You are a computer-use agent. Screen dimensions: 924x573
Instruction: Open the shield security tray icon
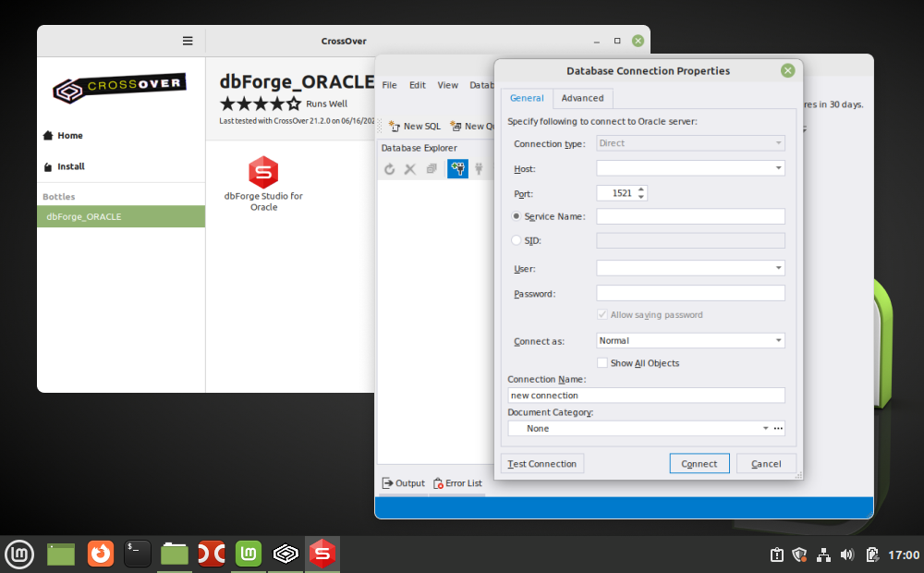[x=799, y=555]
